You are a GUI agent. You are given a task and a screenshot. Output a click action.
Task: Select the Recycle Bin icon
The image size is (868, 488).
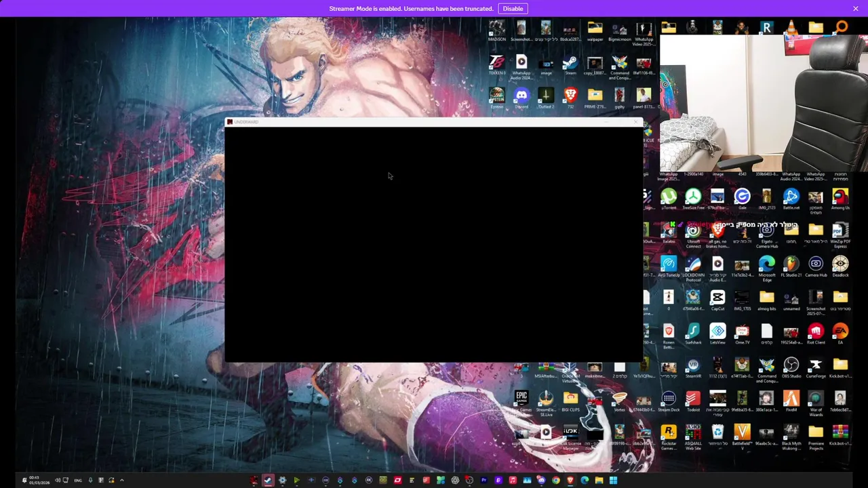717,436
